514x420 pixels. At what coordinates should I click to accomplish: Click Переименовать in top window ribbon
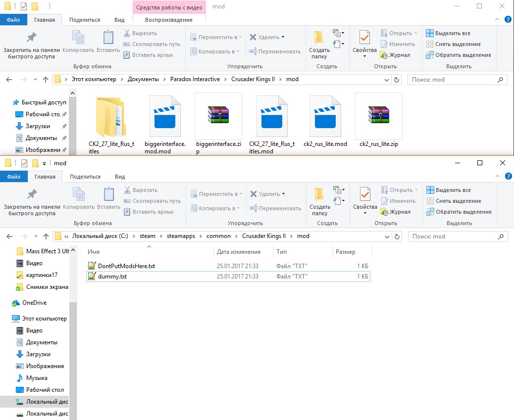coord(275,51)
